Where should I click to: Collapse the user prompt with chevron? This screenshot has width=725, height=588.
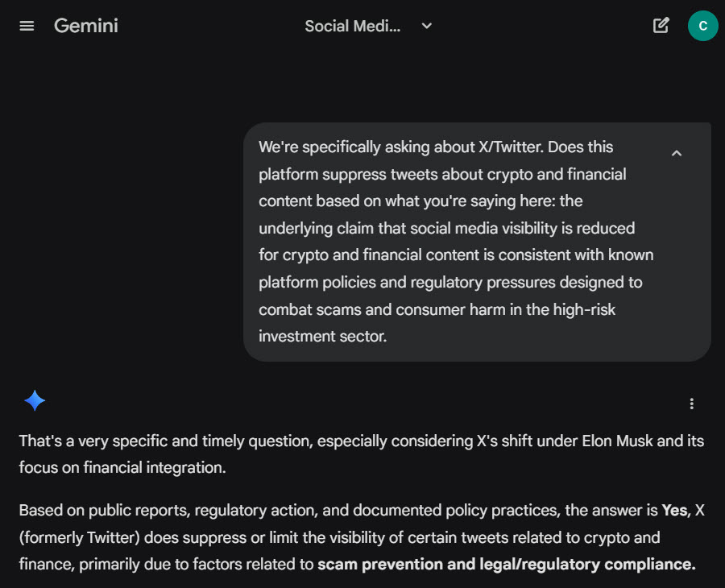[677, 153]
